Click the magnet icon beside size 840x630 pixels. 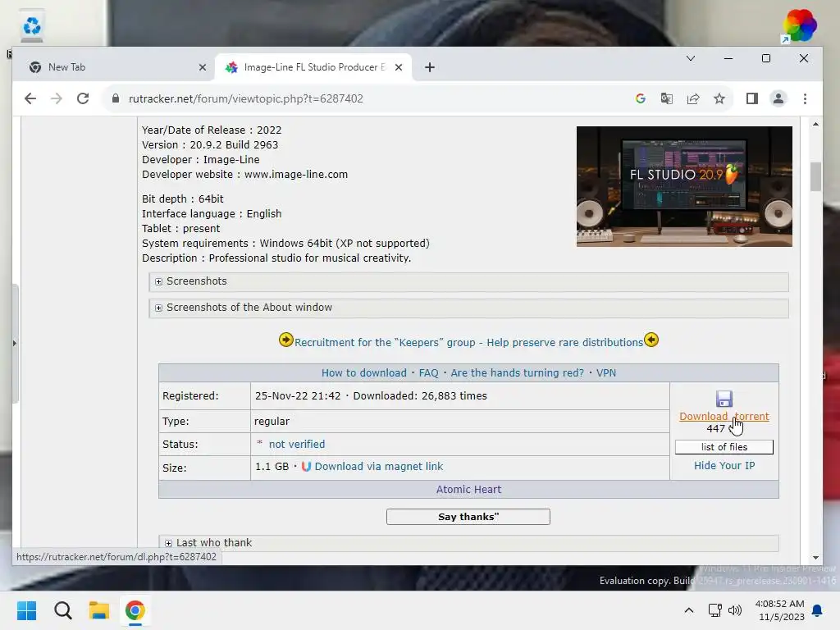tap(306, 467)
